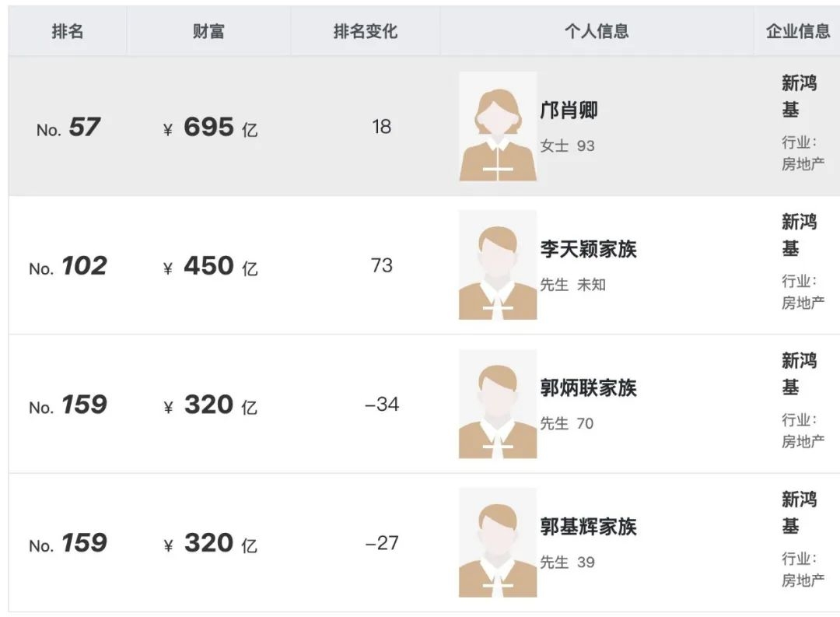Select the 个人信息 column header

tap(597, 31)
